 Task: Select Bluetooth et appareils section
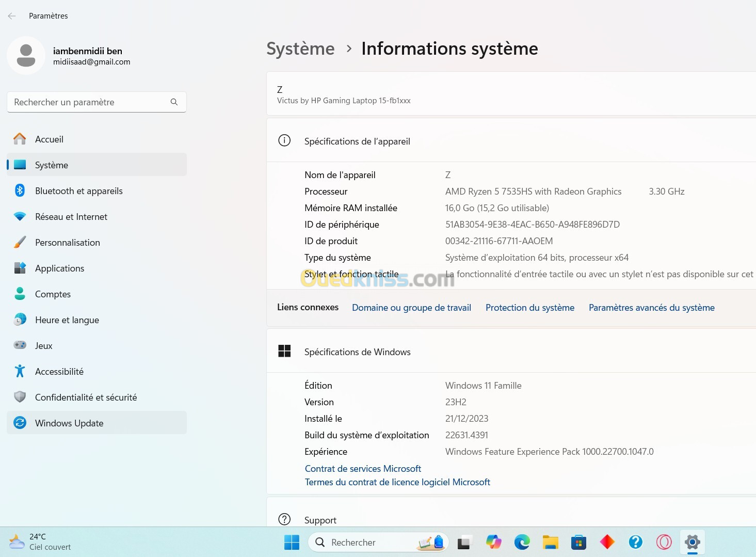pos(96,190)
